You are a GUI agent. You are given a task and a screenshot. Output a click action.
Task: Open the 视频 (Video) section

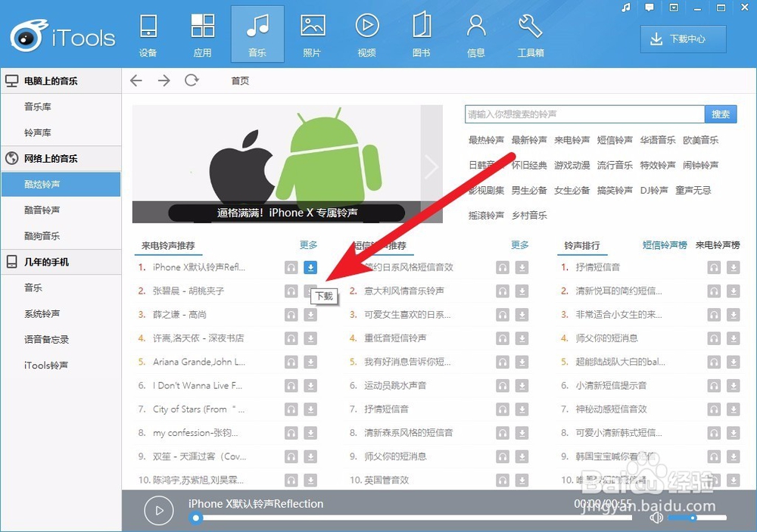click(x=367, y=35)
